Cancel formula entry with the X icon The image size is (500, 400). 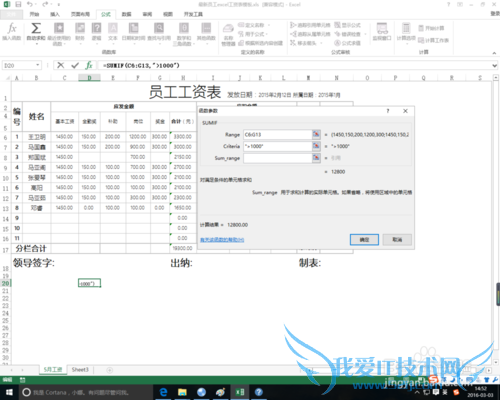[x=60, y=65]
